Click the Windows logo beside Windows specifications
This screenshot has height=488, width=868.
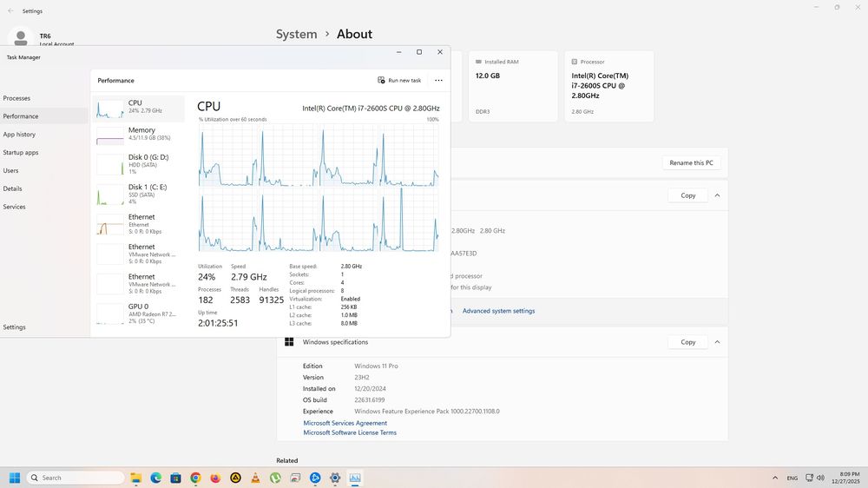[289, 342]
